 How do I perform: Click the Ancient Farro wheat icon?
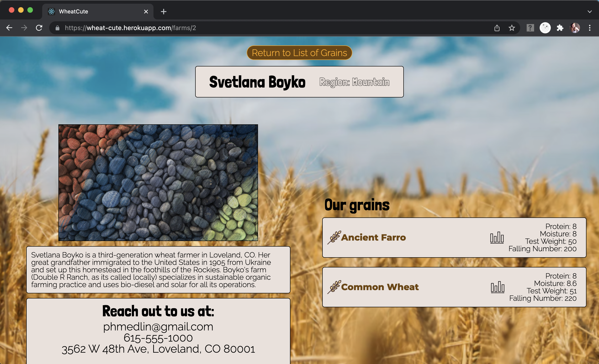point(334,238)
